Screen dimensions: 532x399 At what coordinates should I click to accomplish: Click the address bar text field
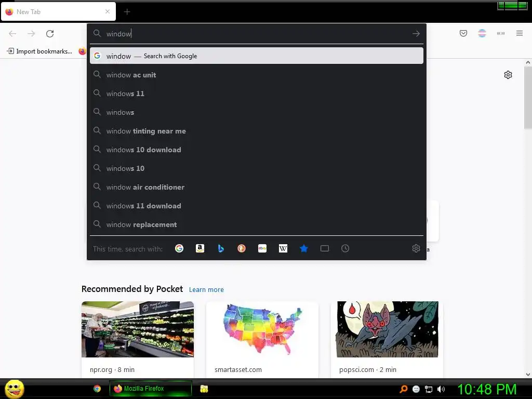click(x=257, y=34)
